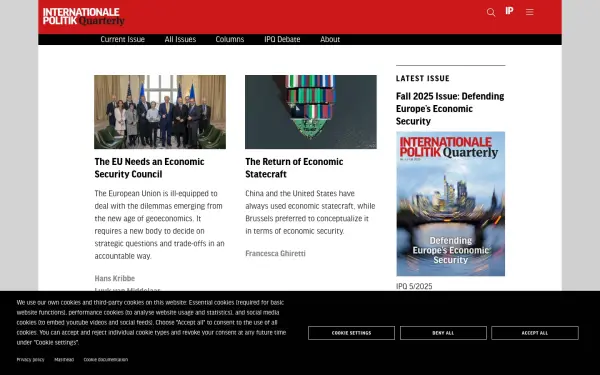The height and width of the screenshot is (375, 600).
Task: Open the hamburger menu icon
Action: point(530,12)
